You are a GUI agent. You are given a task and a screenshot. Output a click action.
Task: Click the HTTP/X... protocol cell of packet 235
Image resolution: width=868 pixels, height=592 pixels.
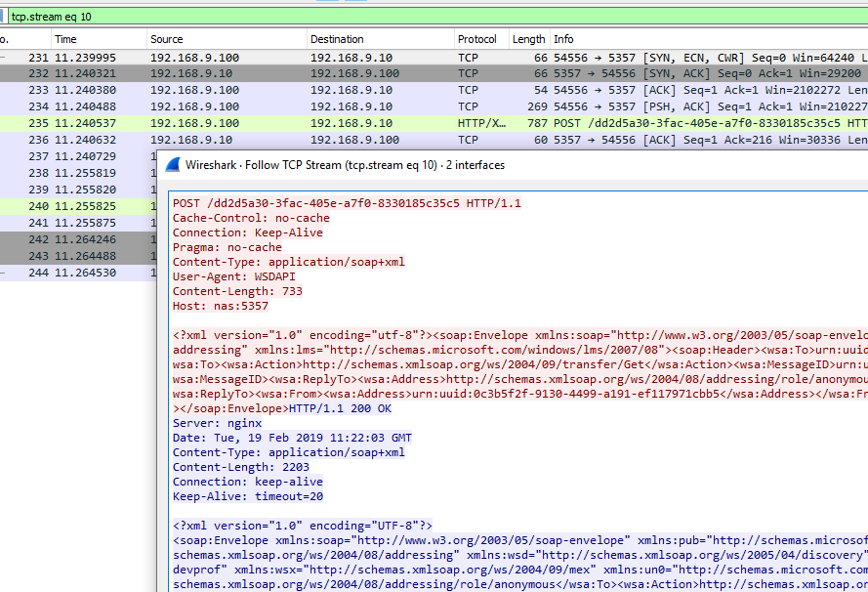point(481,123)
